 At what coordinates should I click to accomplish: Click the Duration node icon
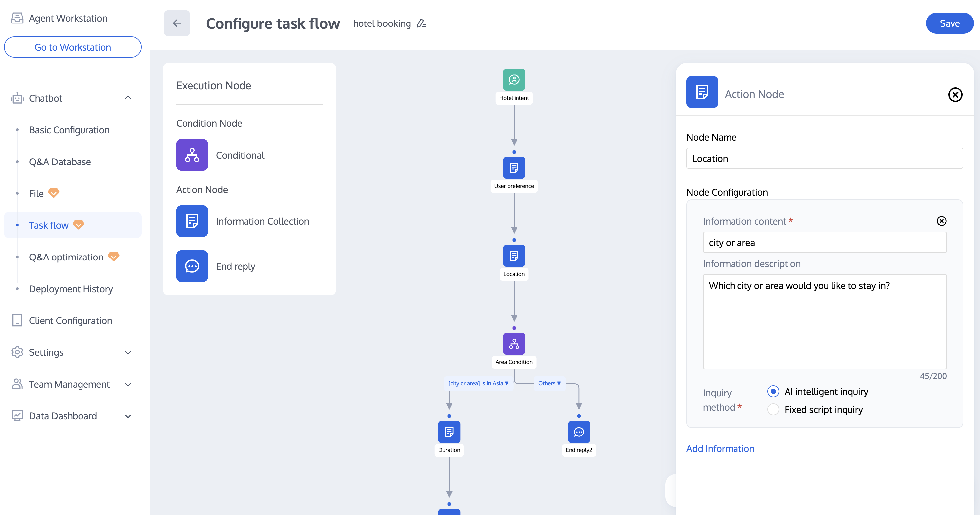tap(449, 432)
